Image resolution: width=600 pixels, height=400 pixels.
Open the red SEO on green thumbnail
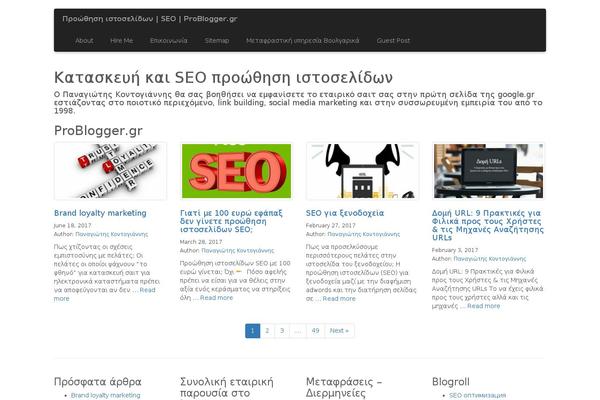click(x=236, y=171)
